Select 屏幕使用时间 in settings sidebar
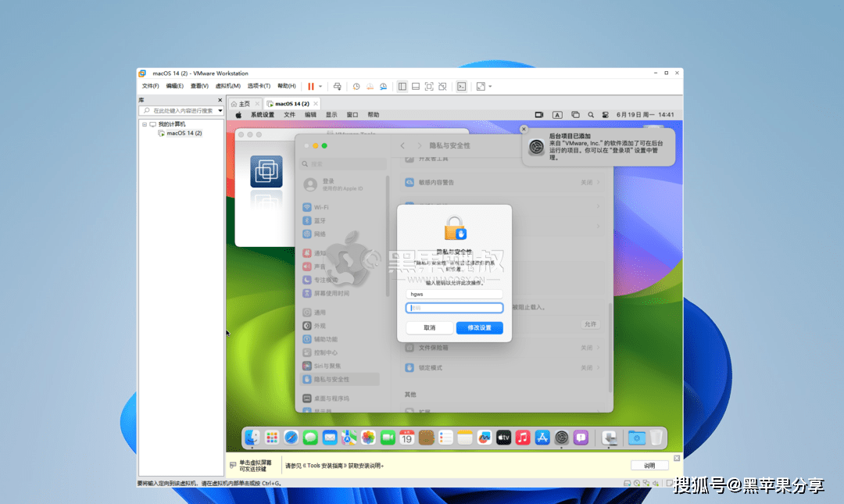The width and height of the screenshot is (844, 504). [x=339, y=294]
